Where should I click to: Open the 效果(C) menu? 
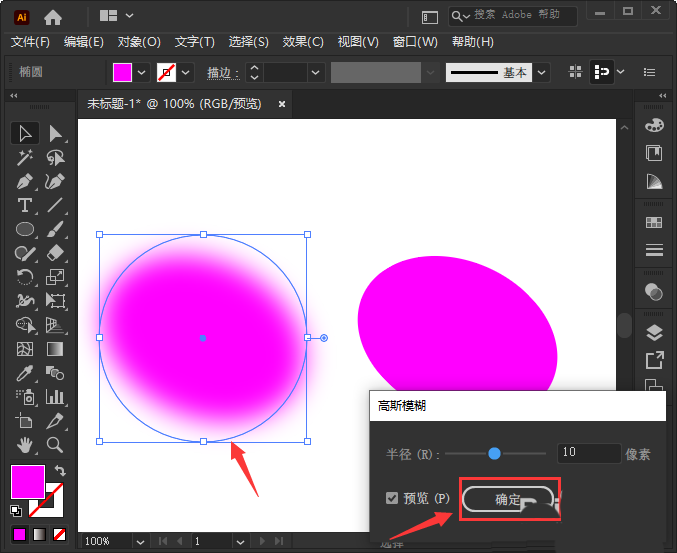(303, 42)
